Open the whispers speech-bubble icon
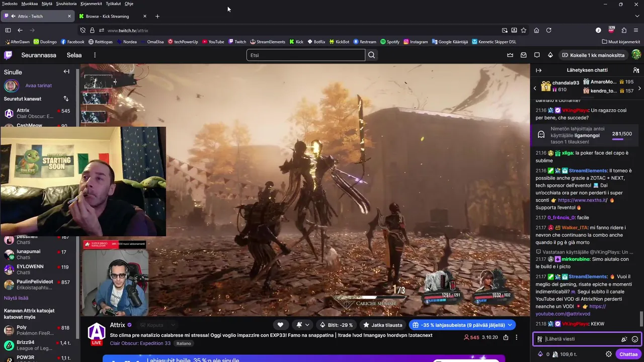Image resolution: width=644 pixels, height=362 pixels. click(537, 55)
